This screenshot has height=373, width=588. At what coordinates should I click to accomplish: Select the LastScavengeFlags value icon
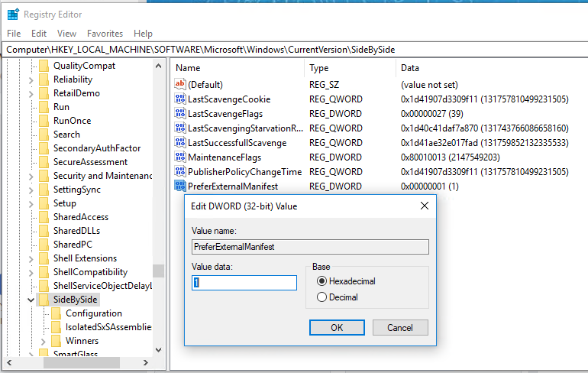pos(180,113)
